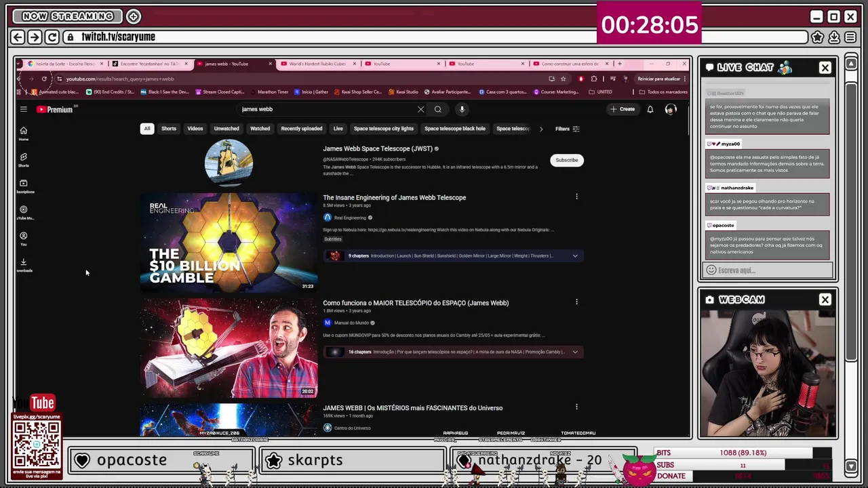Start voice search with microphone icon
868x488 pixels.
click(462, 109)
